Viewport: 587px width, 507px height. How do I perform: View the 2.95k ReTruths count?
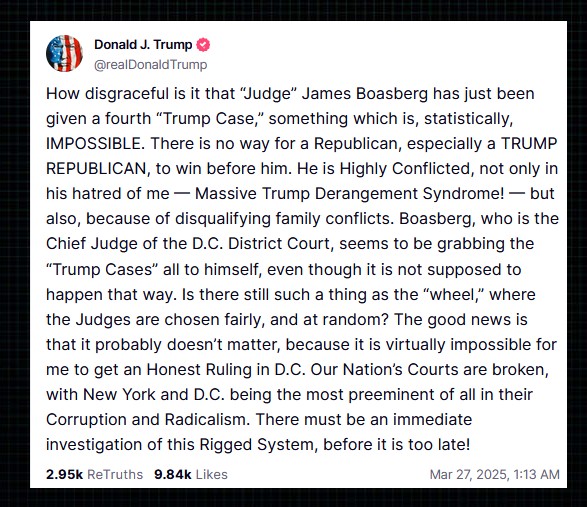(64, 474)
